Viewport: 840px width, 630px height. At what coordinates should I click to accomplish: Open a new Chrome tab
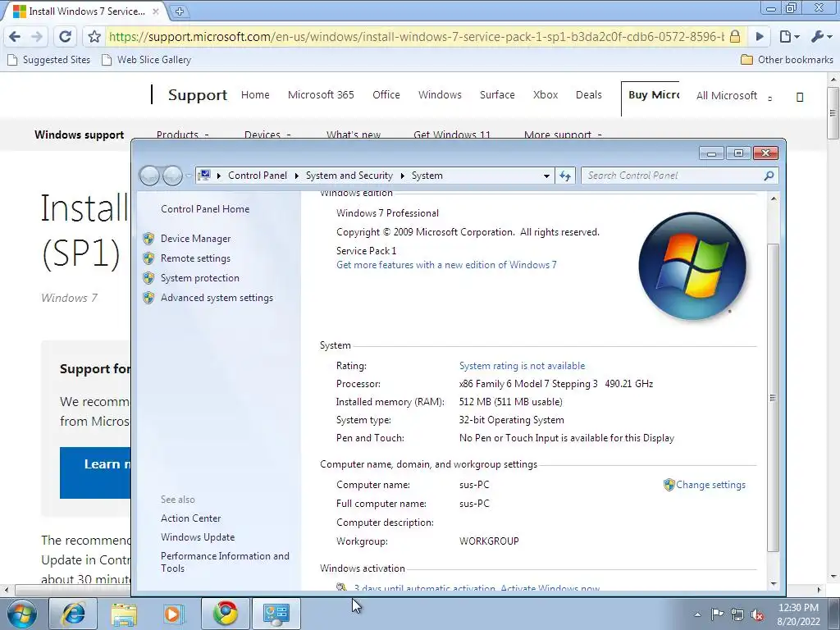[180, 11]
